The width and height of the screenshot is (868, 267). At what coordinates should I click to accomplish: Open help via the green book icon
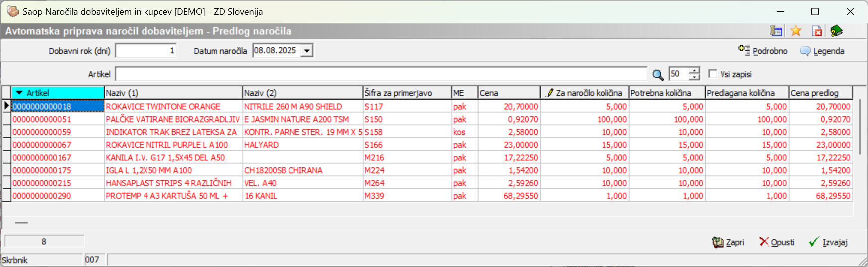(836, 31)
